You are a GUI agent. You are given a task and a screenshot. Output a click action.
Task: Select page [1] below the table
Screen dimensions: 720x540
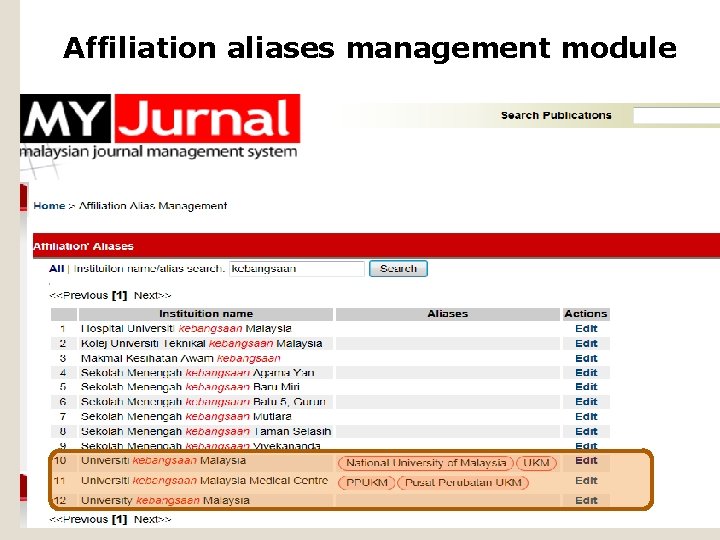click(119, 519)
